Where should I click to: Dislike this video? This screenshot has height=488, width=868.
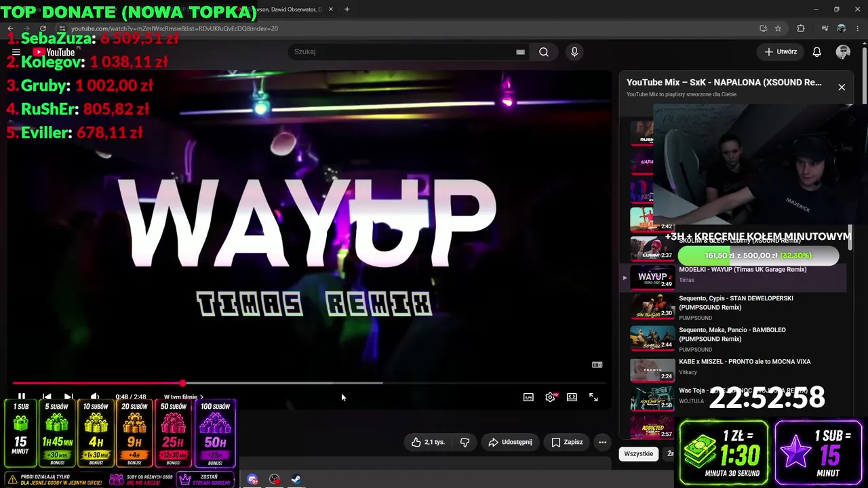(465, 442)
